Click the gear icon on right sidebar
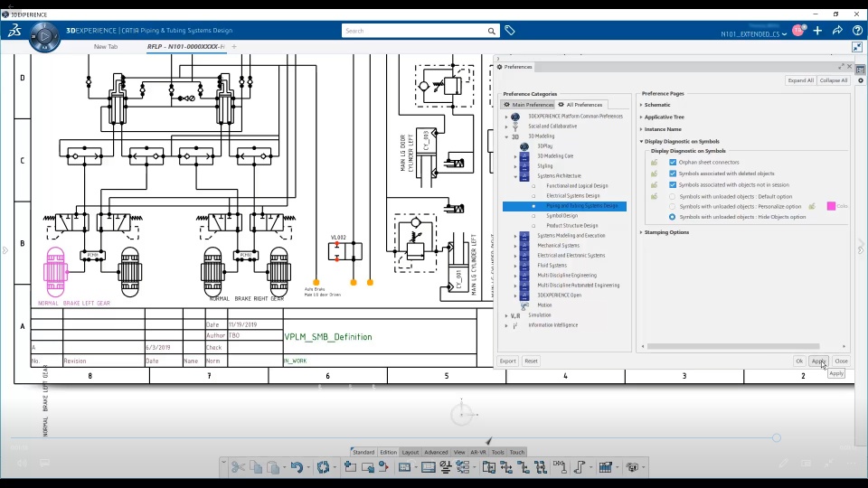Screen dimensions: 868x488 coord(860,80)
